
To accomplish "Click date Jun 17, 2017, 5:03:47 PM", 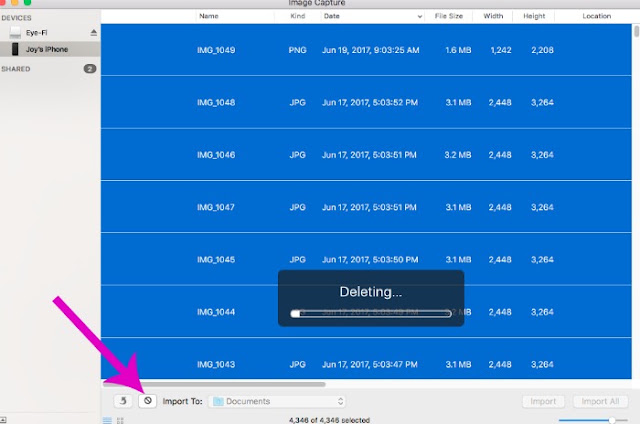I will pyautogui.click(x=369, y=364).
